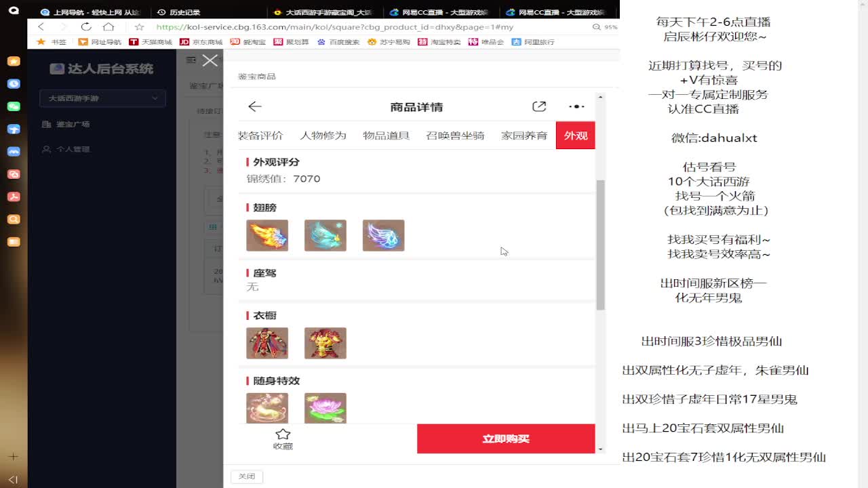Image resolution: width=868 pixels, height=488 pixels.
Task: Click the plus icon at dock bottom
Action: coord(14,457)
